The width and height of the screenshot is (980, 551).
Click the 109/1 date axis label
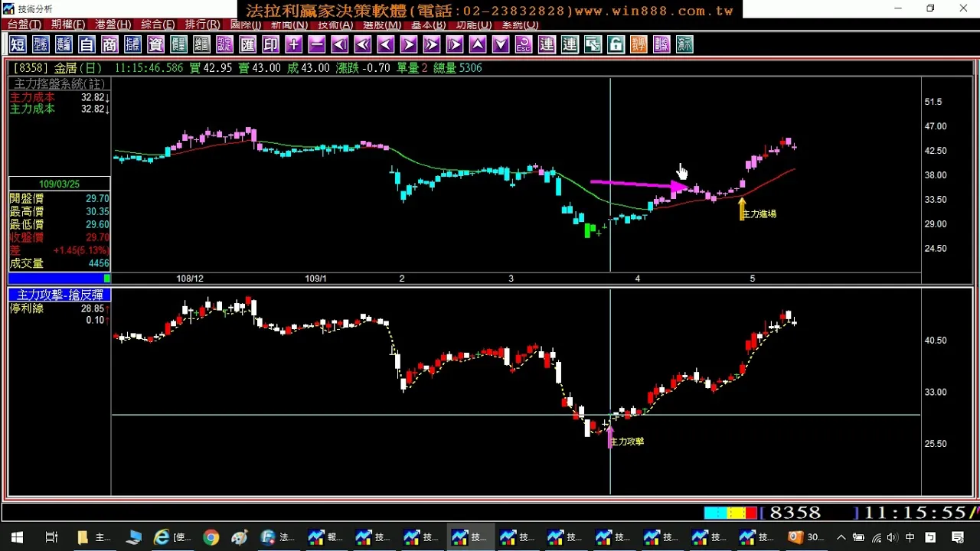click(316, 279)
